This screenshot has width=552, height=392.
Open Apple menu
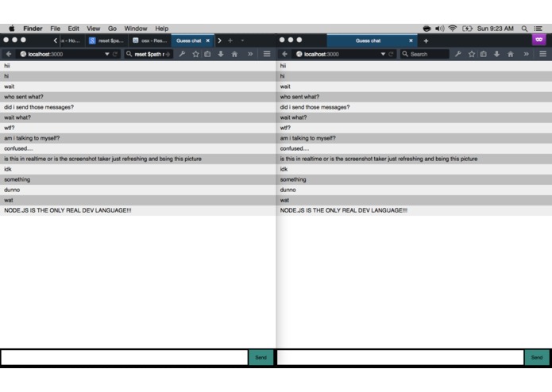click(12, 29)
